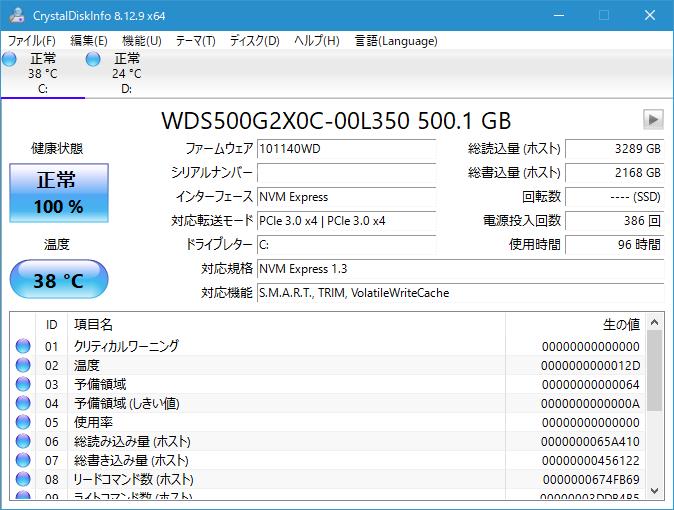674x510 pixels.
Task: Click the 生の値 column header
Action: 575,325
